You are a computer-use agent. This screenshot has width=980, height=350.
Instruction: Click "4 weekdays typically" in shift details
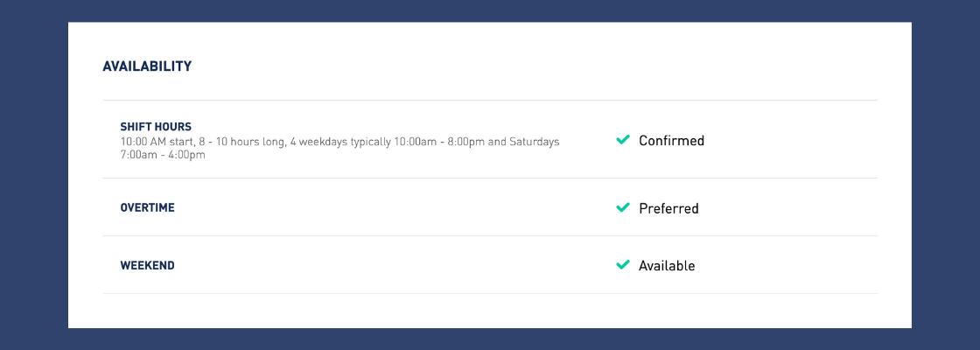click(x=341, y=142)
